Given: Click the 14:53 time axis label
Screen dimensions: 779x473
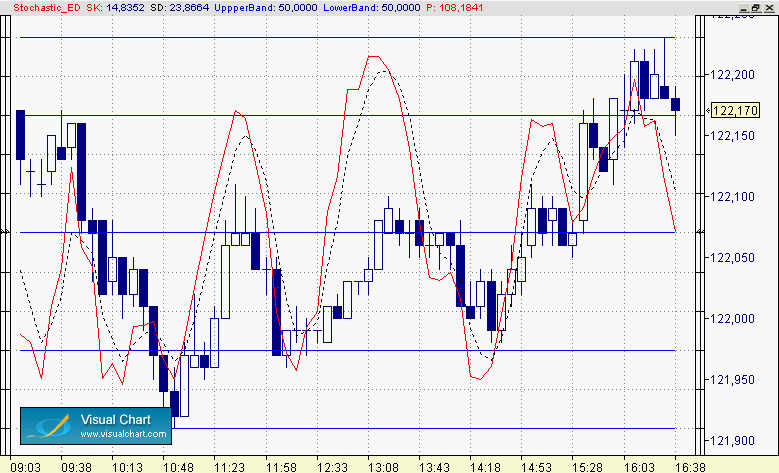Looking at the screenshot, I should pos(537,468).
